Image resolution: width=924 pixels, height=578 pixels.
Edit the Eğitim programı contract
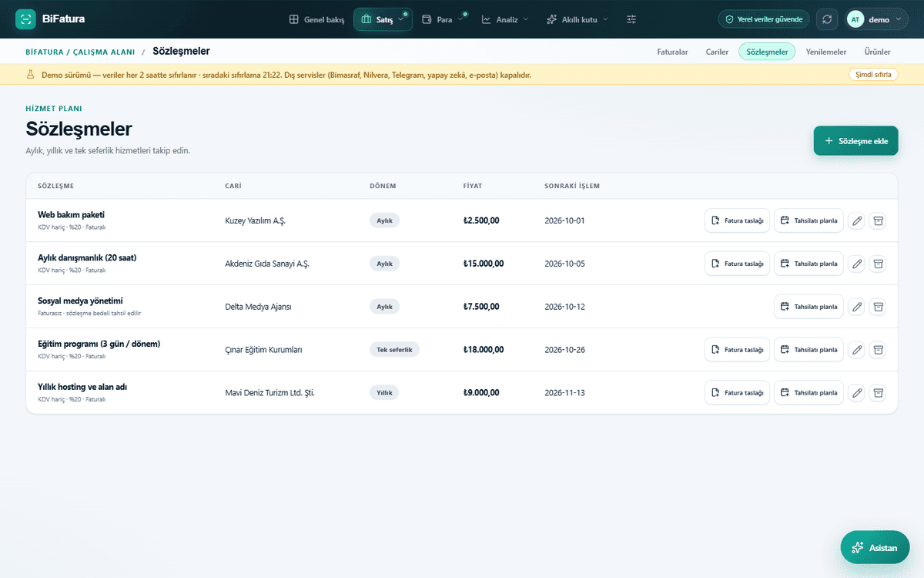click(856, 350)
